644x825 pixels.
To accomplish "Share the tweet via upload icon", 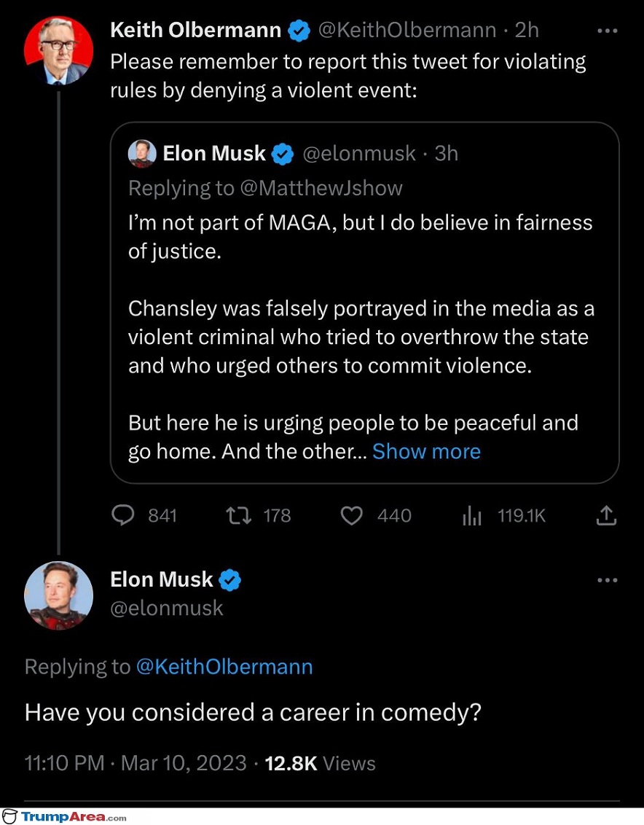I will tap(607, 516).
